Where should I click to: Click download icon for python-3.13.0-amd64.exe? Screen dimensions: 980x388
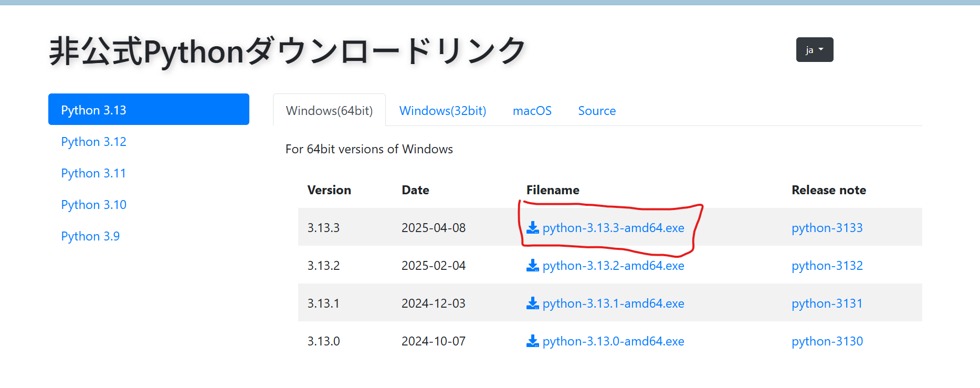532,341
